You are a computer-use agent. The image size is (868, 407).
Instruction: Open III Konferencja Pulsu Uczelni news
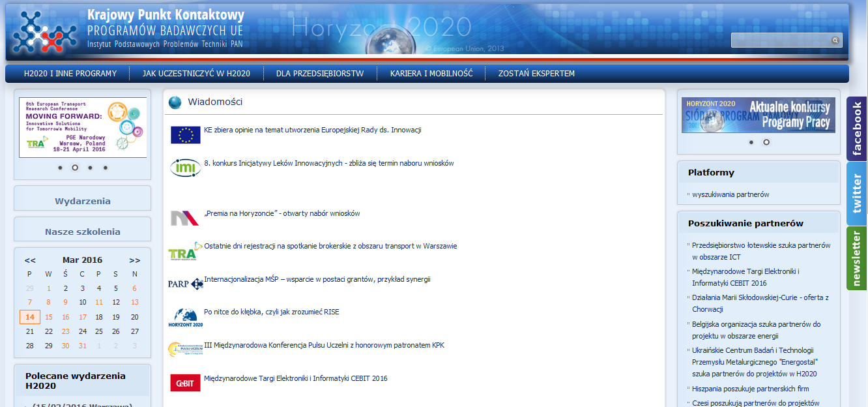[x=324, y=345]
